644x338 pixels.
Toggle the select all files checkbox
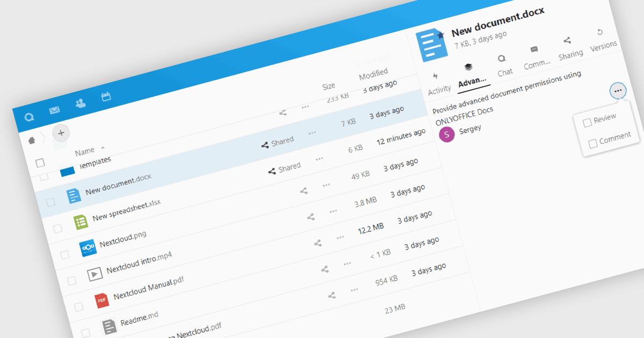40,163
